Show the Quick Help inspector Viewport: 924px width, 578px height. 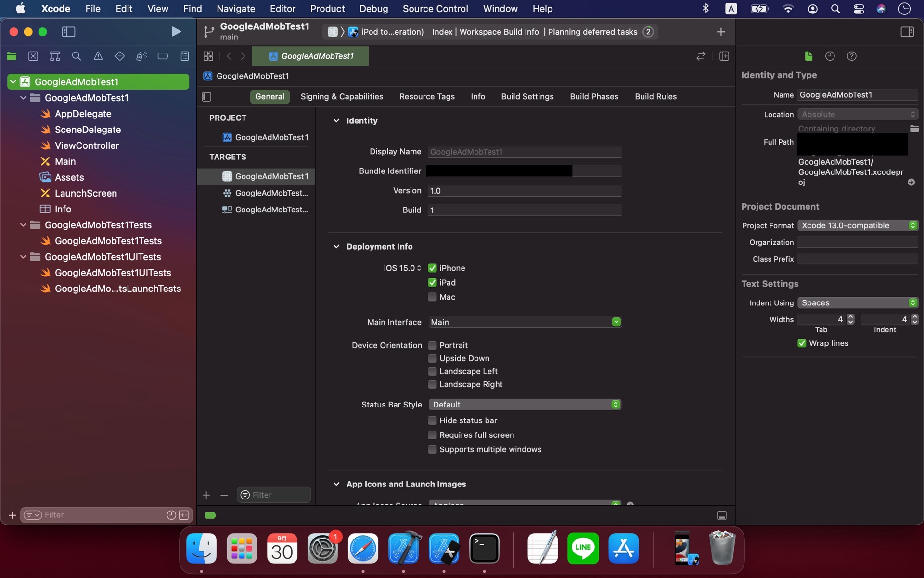click(x=852, y=56)
